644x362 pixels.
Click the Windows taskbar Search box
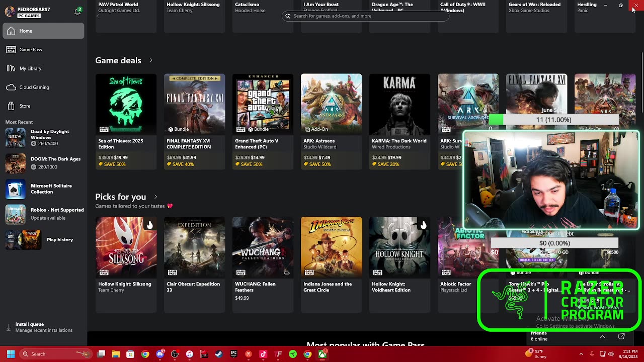click(57, 354)
